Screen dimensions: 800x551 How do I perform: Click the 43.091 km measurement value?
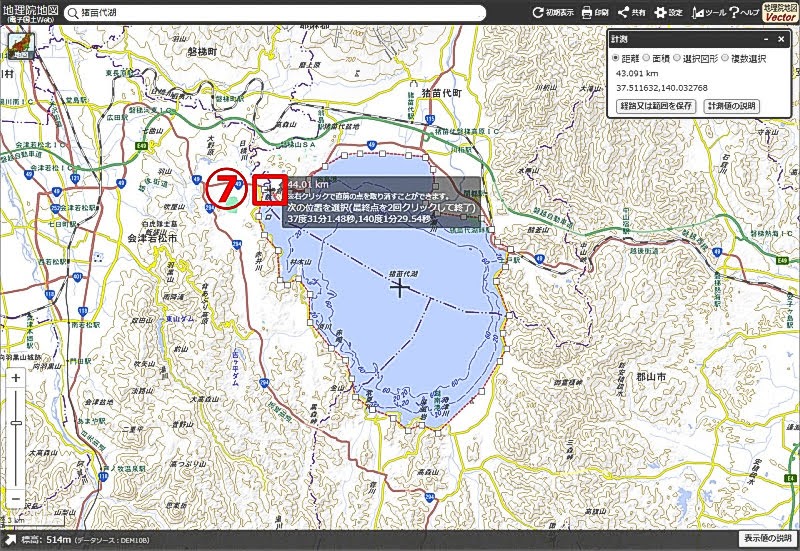(x=637, y=73)
